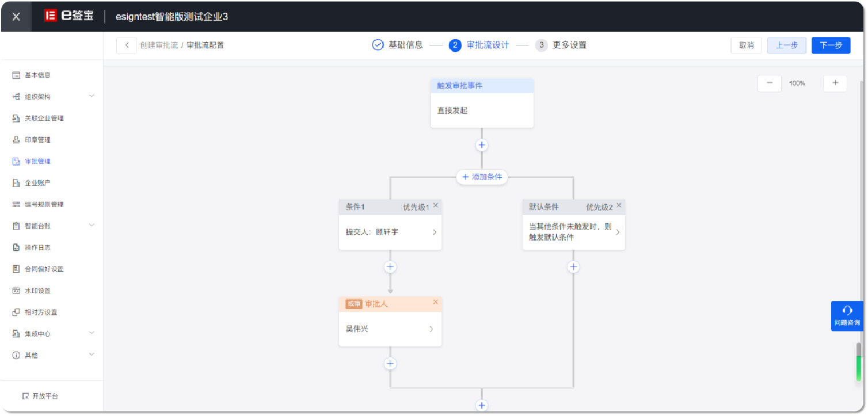Zoom in the canvas with plus button
Image resolution: width=868 pixels, height=416 pixels.
tap(835, 83)
